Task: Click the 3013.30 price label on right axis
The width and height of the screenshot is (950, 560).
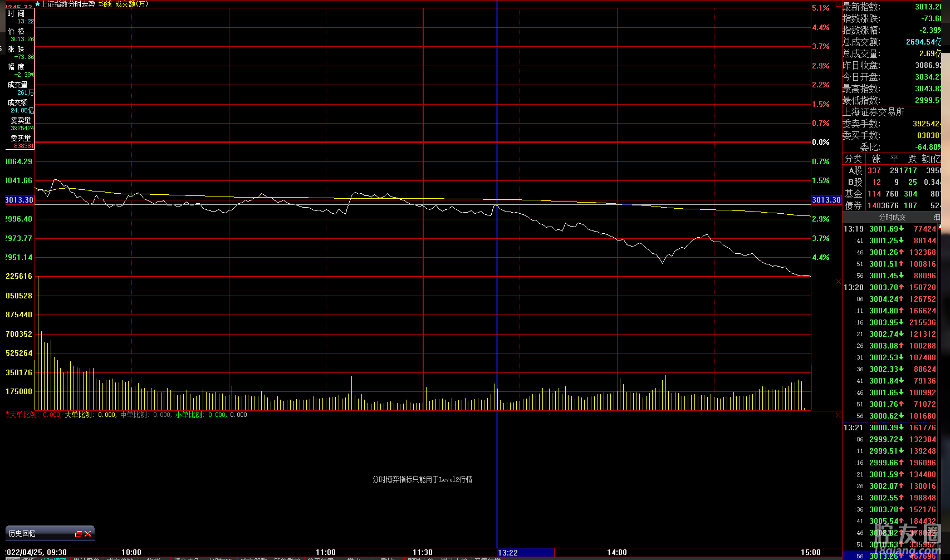Action: 826,200
